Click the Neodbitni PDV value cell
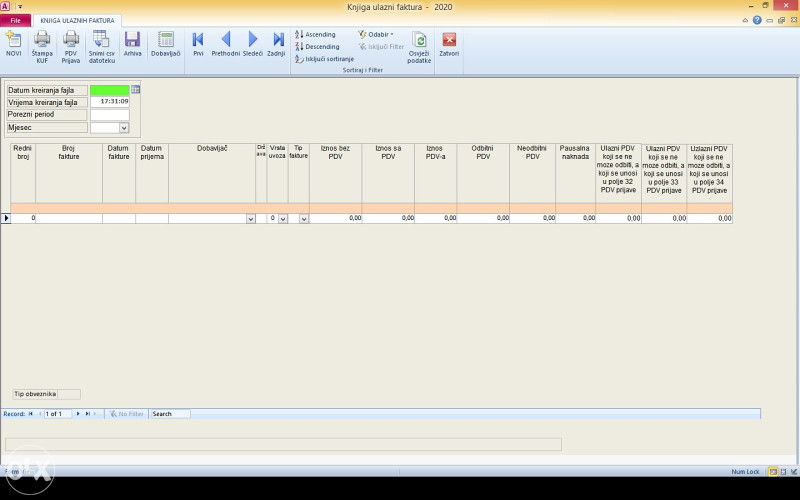This screenshot has width=800, height=500. click(x=533, y=218)
